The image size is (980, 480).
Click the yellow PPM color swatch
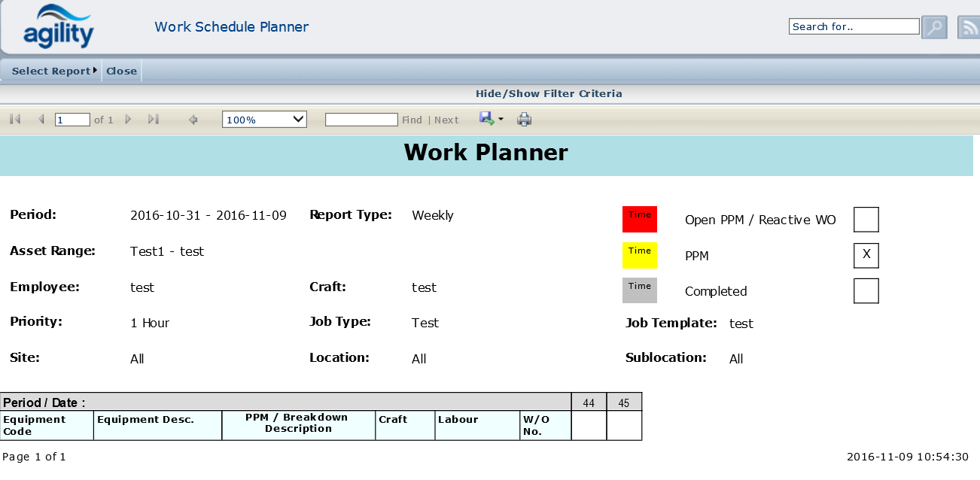pyautogui.click(x=639, y=255)
